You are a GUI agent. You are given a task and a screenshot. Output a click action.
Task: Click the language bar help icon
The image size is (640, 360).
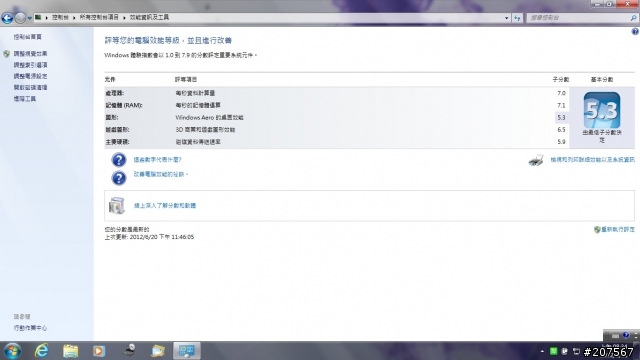626,336
